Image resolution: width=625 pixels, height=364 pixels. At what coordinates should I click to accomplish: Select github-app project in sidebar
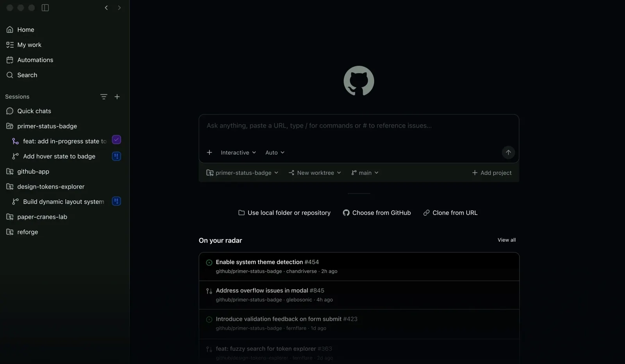coord(64,171)
